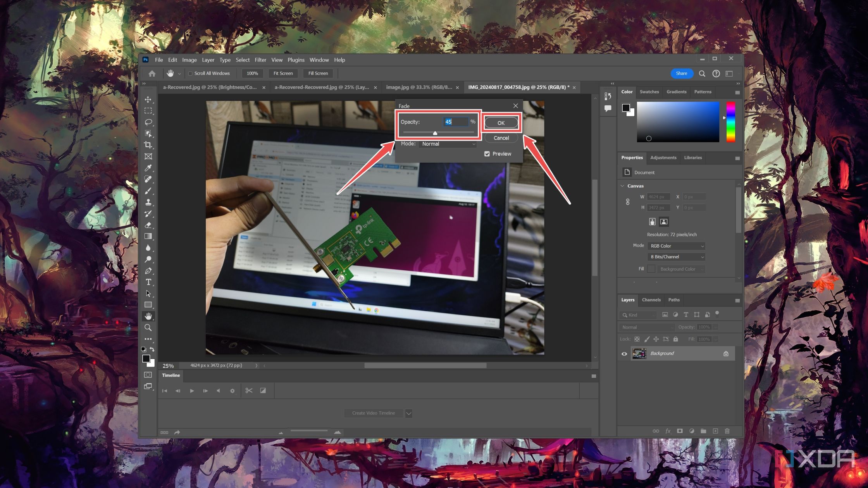
Task: Hide the Background layer with eye icon
Action: point(624,354)
